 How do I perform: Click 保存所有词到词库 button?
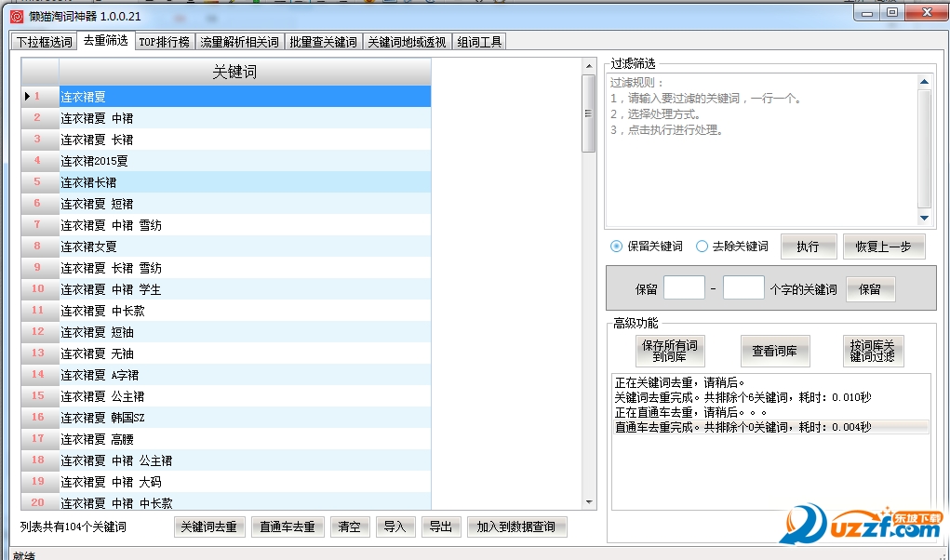pos(670,351)
